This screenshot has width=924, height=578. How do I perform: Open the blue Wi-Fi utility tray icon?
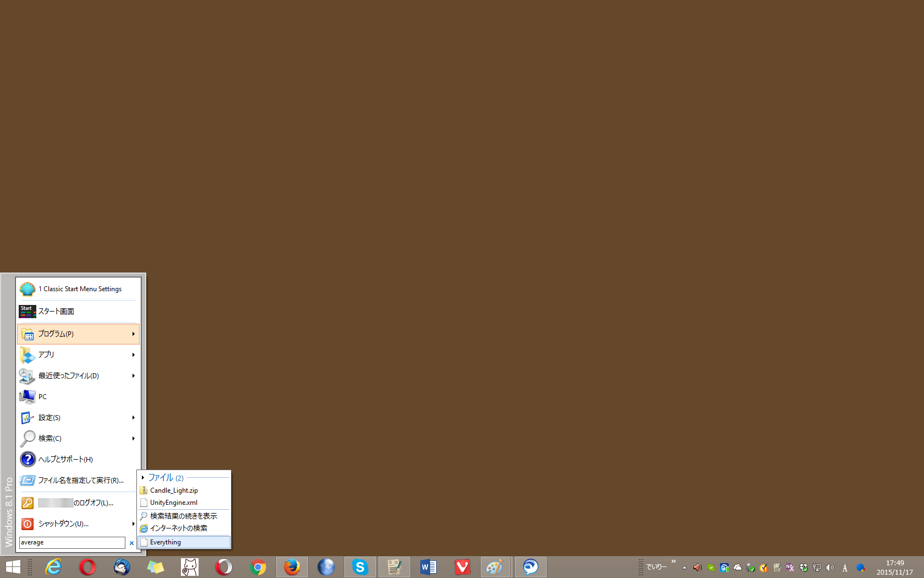pos(724,568)
